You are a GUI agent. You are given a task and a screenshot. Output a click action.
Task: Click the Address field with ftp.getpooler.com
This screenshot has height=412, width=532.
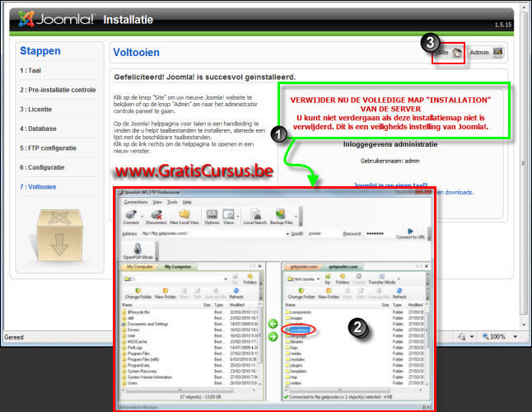coord(213,233)
